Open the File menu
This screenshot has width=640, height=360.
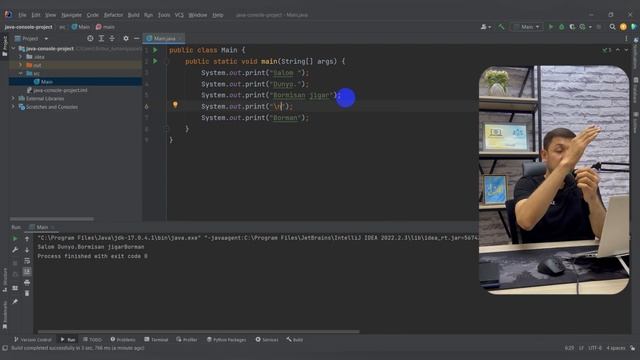click(x=22, y=15)
